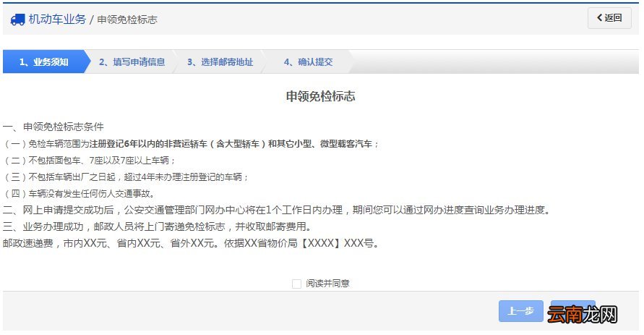Open the 机动车业务 breadcrumb link
644x335 pixels.
pos(57,20)
